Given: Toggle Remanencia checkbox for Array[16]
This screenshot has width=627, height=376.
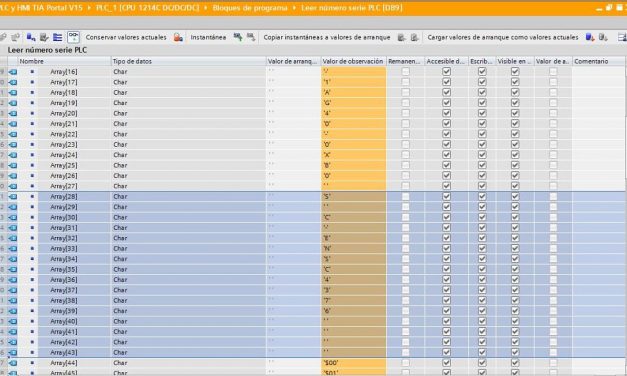Looking at the screenshot, I should tap(405, 72).
